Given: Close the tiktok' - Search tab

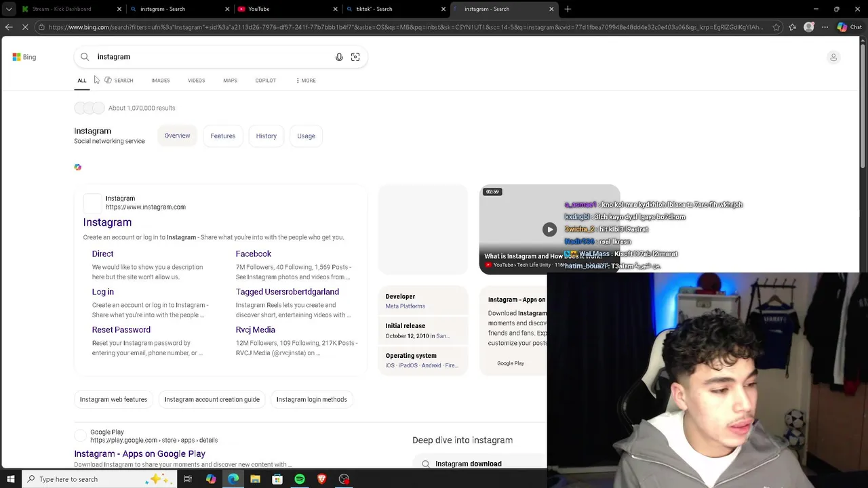Looking at the screenshot, I should 443,9.
